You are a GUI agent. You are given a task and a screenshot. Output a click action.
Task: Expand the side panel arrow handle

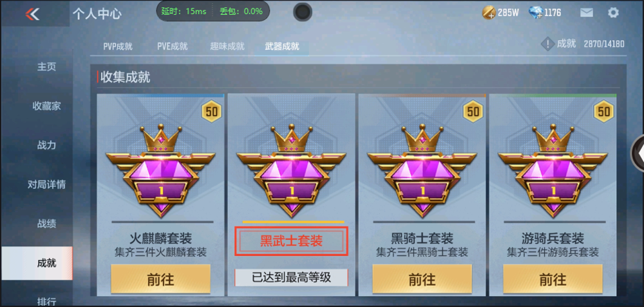(638, 153)
